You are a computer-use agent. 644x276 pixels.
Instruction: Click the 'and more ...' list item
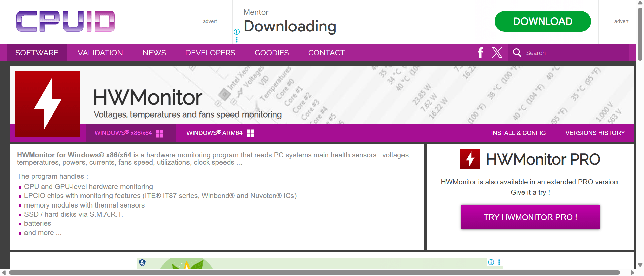point(43,233)
